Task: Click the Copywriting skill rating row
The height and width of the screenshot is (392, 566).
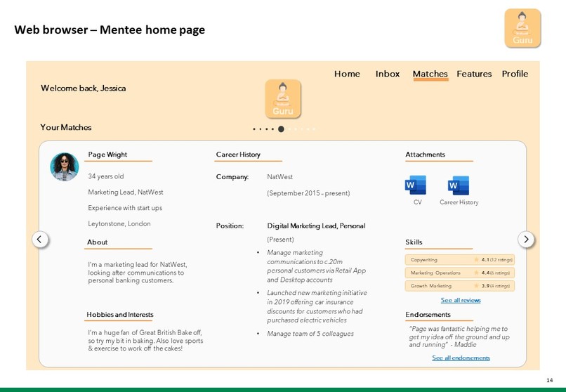Action: 460,259
